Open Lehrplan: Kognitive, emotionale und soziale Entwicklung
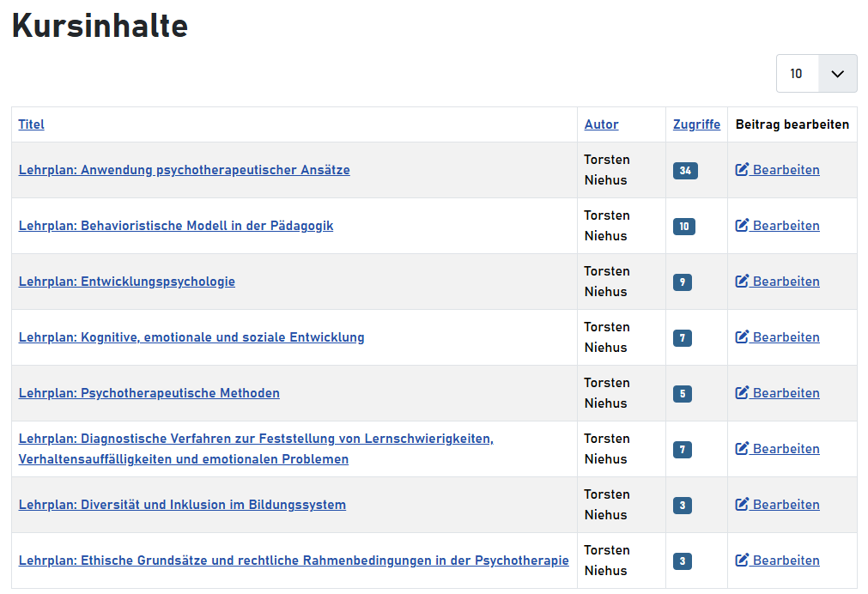The image size is (868, 594). tap(191, 337)
